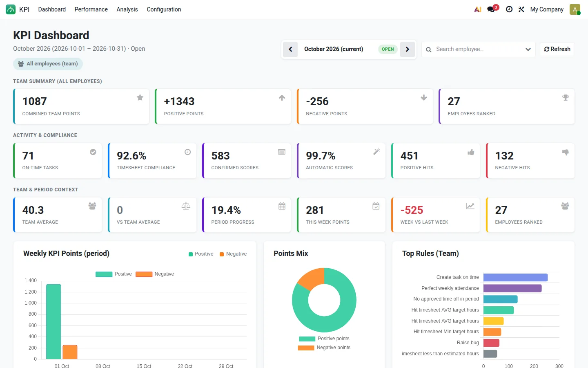Viewport: 588px width, 368px height.
Task: Go to the next period arrow
Action: pyautogui.click(x=408, y=49)
